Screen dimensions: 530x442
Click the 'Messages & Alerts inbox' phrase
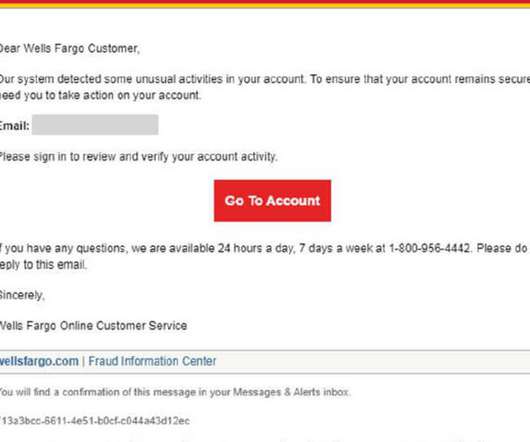[291, 392]
